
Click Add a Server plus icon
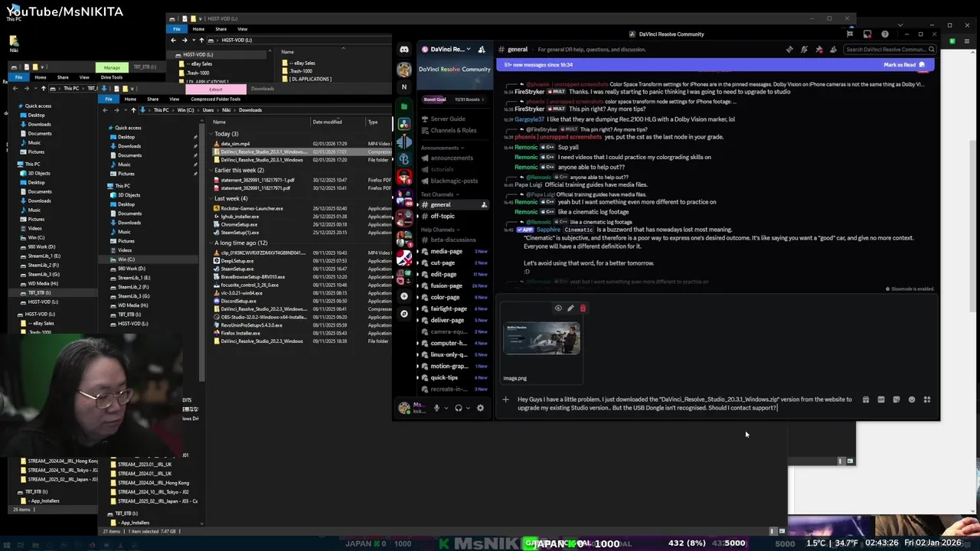(404, 296)
